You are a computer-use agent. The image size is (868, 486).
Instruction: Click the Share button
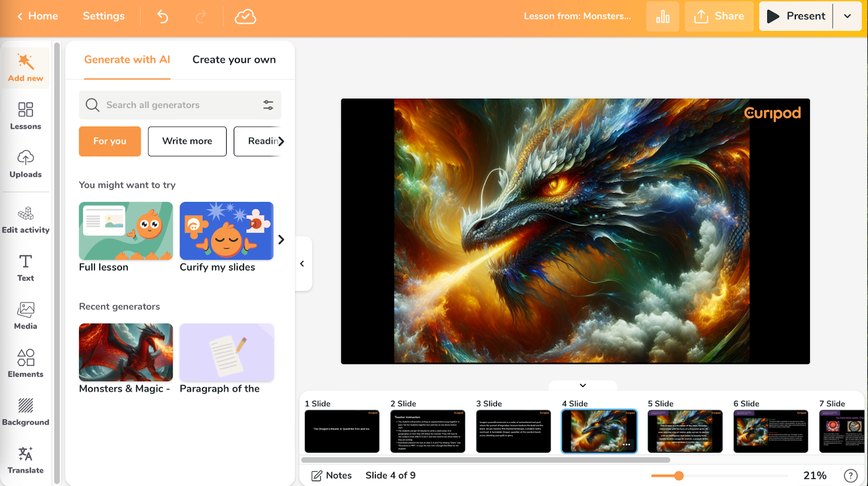pos(719,16)
